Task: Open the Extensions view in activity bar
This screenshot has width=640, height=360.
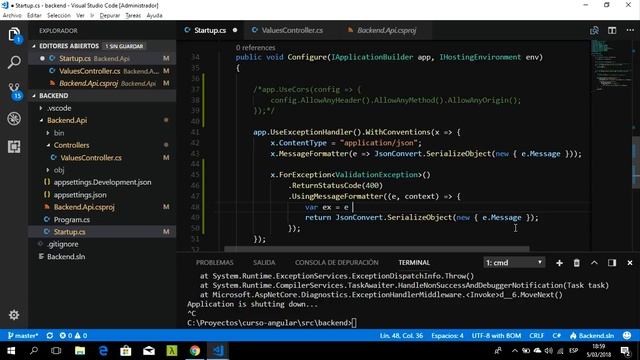Action: (x=14, y=147)
